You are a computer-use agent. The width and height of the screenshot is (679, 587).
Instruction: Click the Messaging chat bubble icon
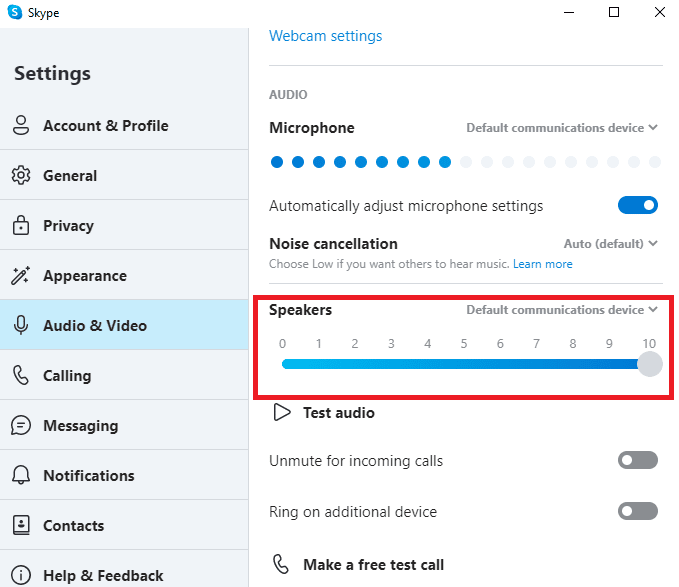click(x=21, y=425)
